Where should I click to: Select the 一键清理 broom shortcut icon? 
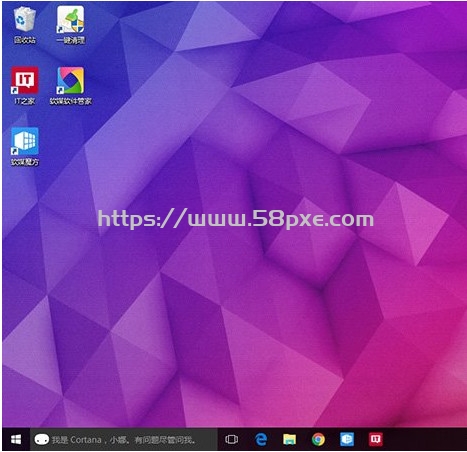coord(70,19)
